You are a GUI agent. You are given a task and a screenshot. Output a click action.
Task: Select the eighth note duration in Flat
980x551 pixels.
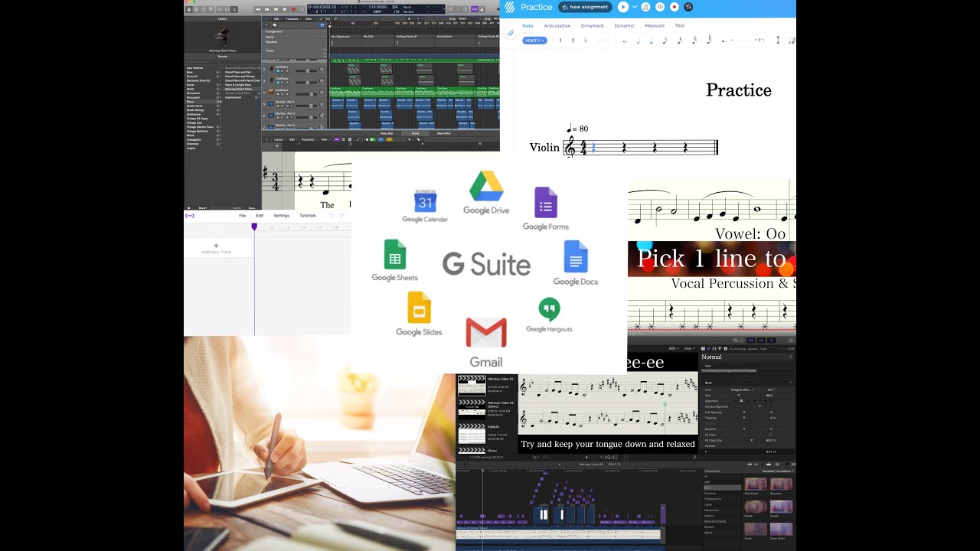(x=665, y=41)
